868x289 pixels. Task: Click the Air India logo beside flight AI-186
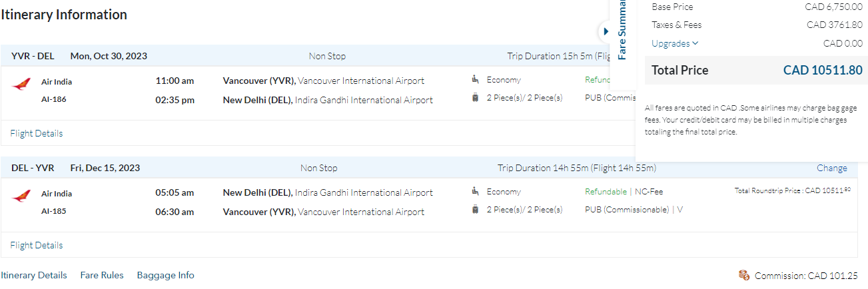coord(21,84)
